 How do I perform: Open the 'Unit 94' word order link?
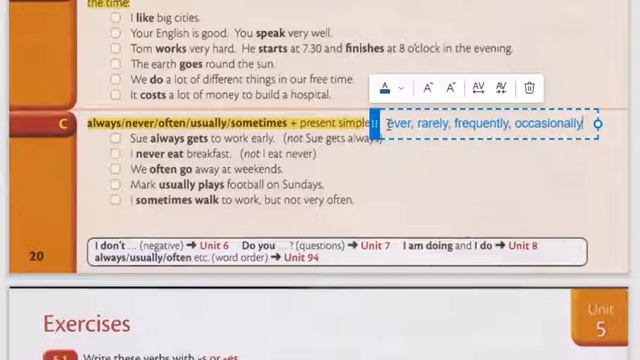click(301, 258)
